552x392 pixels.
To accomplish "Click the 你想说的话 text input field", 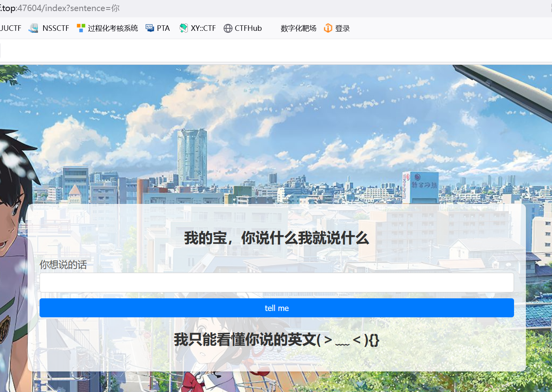I will point(276,283).
